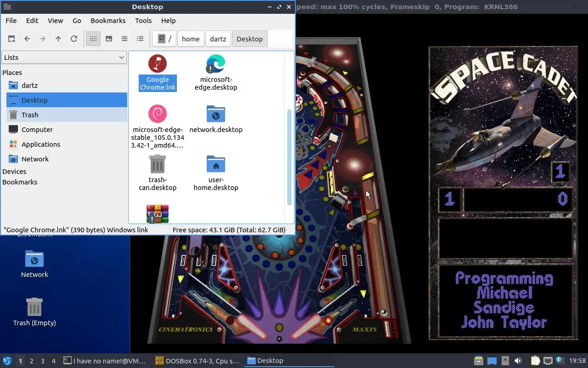Open the volume control tray icon
This screenshot has width=588, height=368.
coord(518,361)
